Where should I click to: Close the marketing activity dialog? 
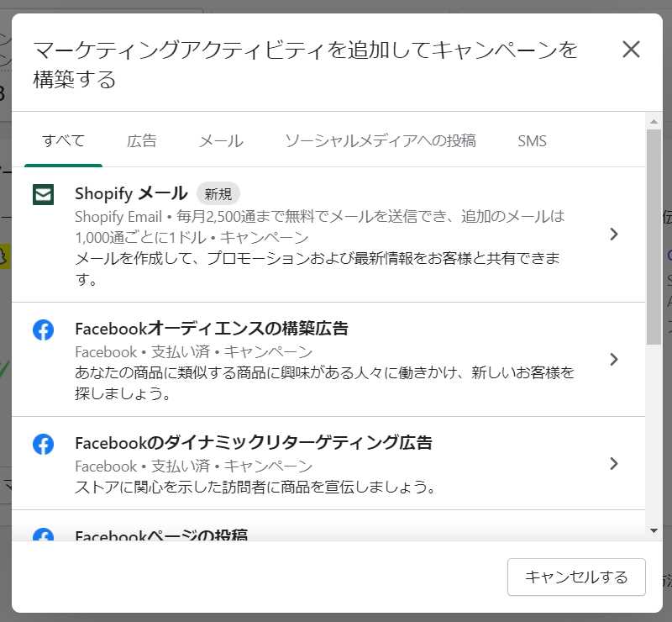pos(631,50)
